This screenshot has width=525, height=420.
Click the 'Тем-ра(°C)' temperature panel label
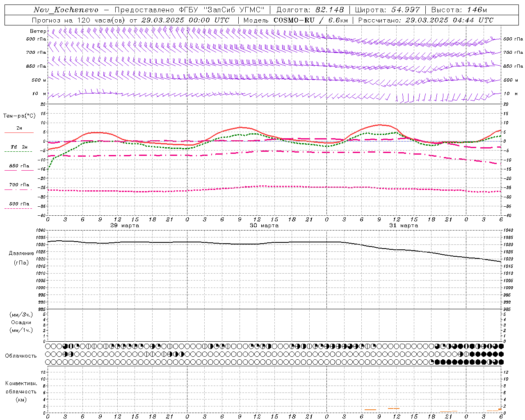tap(19, 116)
